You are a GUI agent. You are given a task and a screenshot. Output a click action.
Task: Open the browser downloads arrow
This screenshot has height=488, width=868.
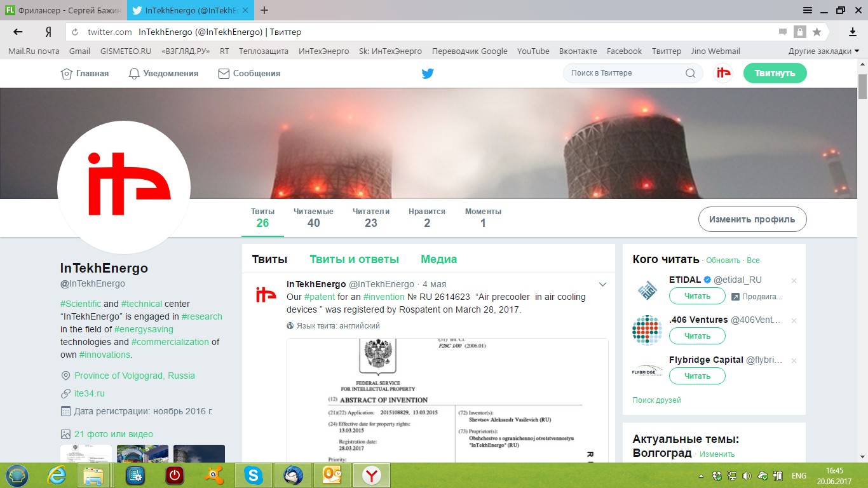853,32
